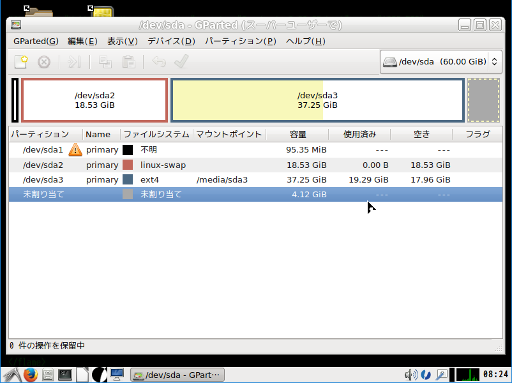Select the small /dev/sda1 block in disk map
512x383 pixels.
point(15,100)
